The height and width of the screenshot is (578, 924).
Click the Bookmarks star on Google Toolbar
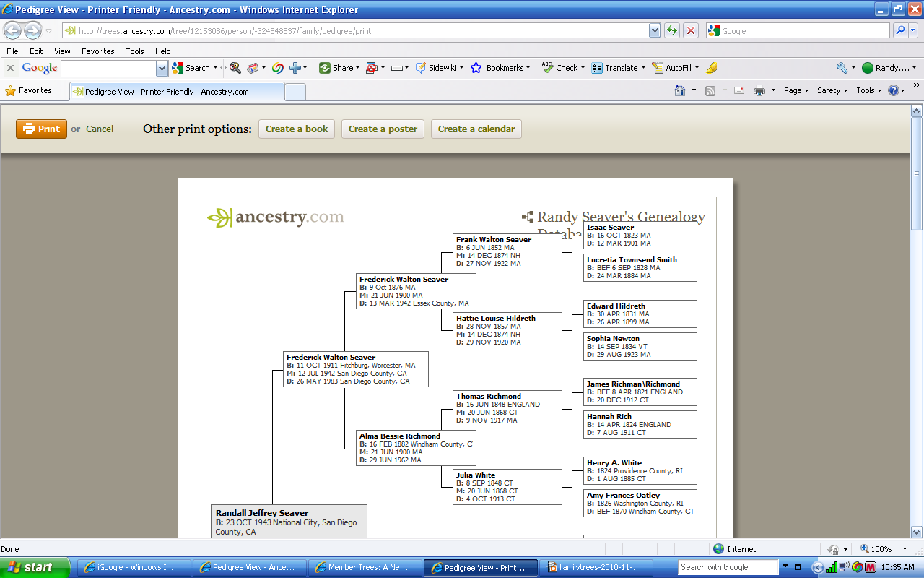tap(475, 67)
